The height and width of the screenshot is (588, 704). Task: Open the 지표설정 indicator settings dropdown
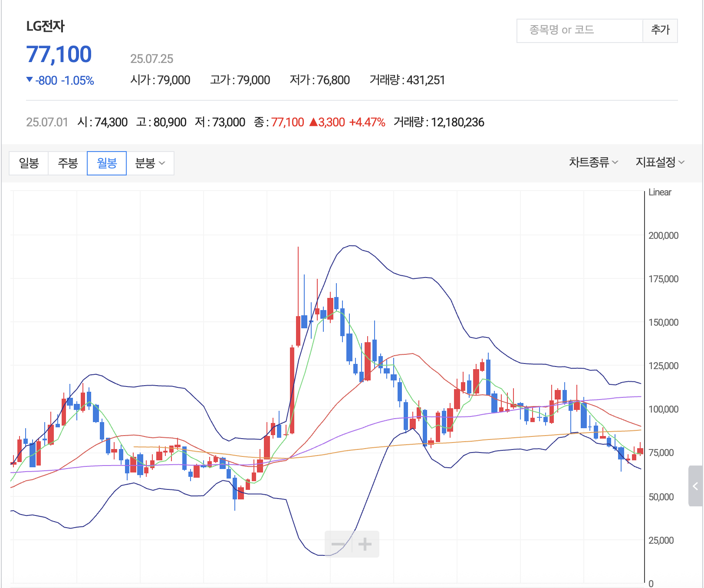coord(660,162)
